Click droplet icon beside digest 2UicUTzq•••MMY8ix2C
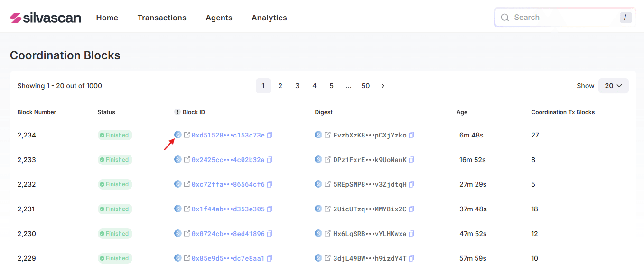Viewport: 644px width, 273px height. 318,209
